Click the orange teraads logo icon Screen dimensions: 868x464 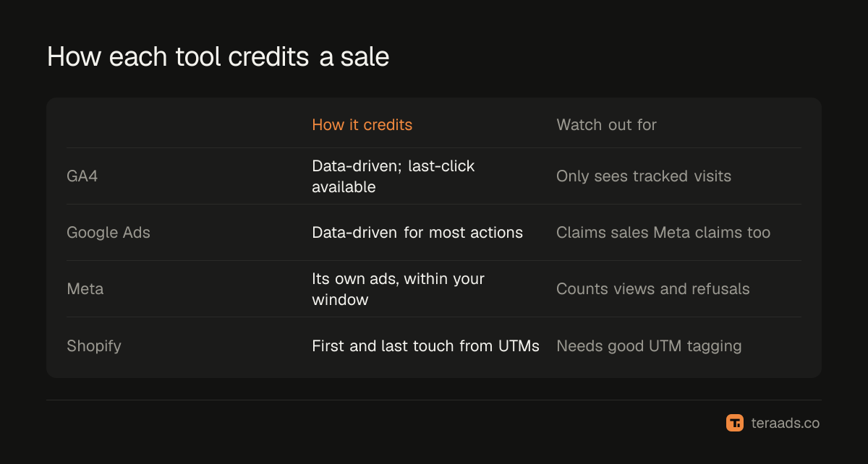(735, 423)
